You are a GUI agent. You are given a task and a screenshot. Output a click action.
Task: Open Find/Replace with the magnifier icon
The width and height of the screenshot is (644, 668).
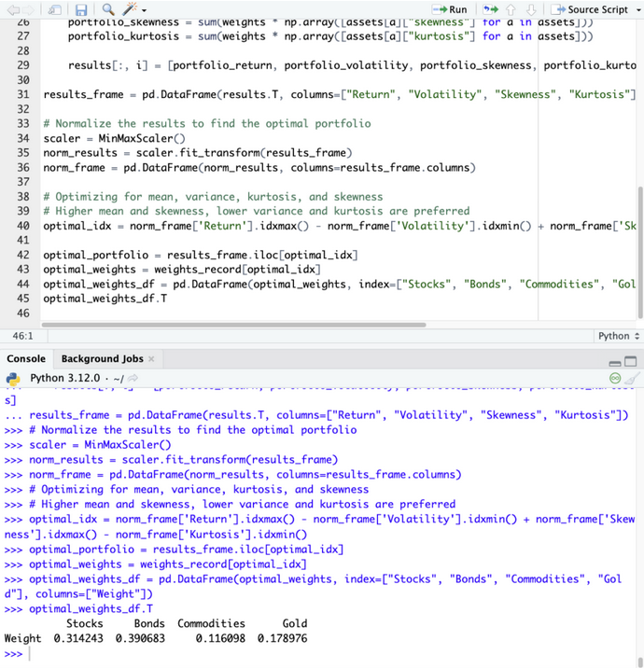coord(108,9)
